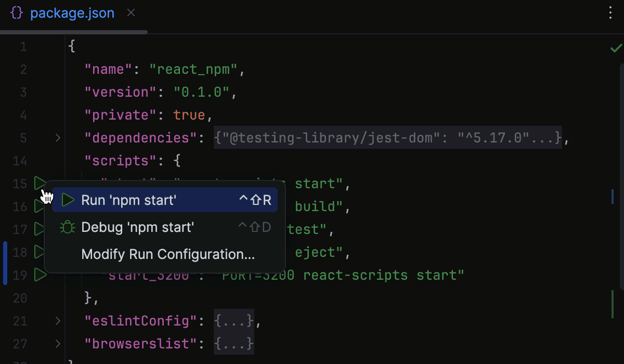Click run icon beside the "start_3200" script
624x364 pixels.
click(x=41, y=275)
